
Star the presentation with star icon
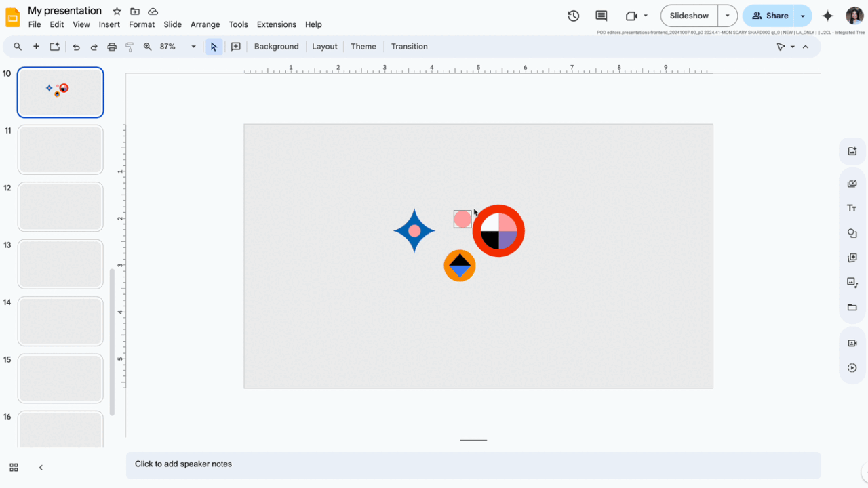tap(117, 12)
